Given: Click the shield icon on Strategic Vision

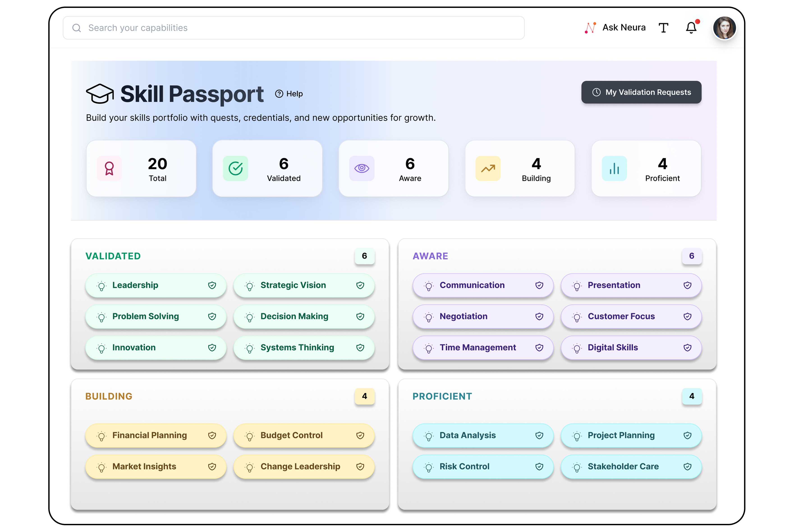Looking at the screenshot, I should click(360, 285).
